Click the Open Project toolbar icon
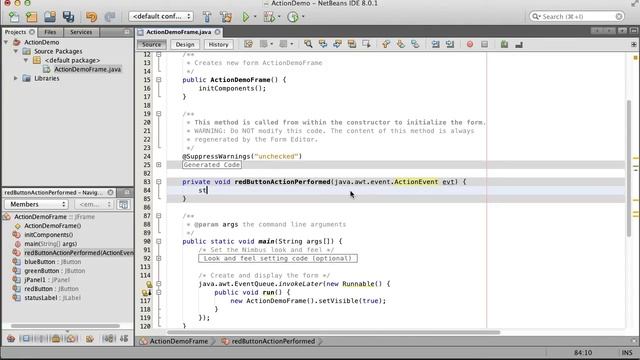The image size is (640, 360). coord(50,17)
